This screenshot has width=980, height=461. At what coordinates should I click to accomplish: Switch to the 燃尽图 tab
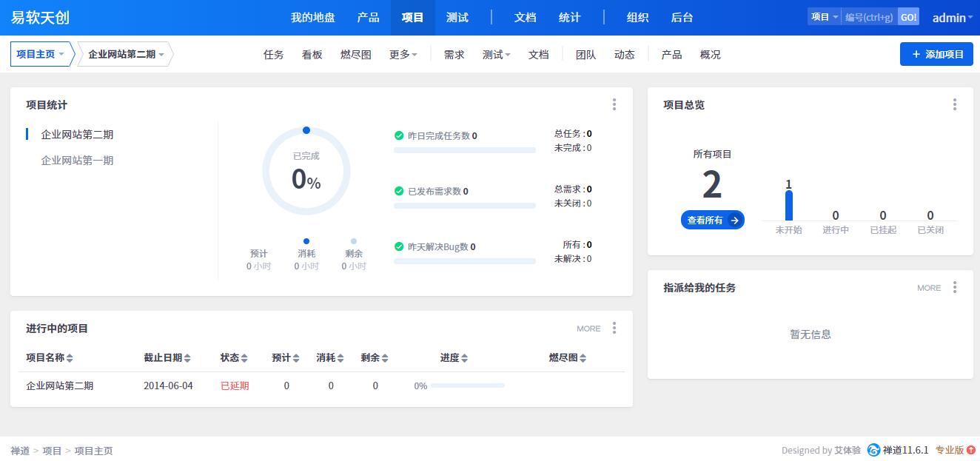click(356, 54)
